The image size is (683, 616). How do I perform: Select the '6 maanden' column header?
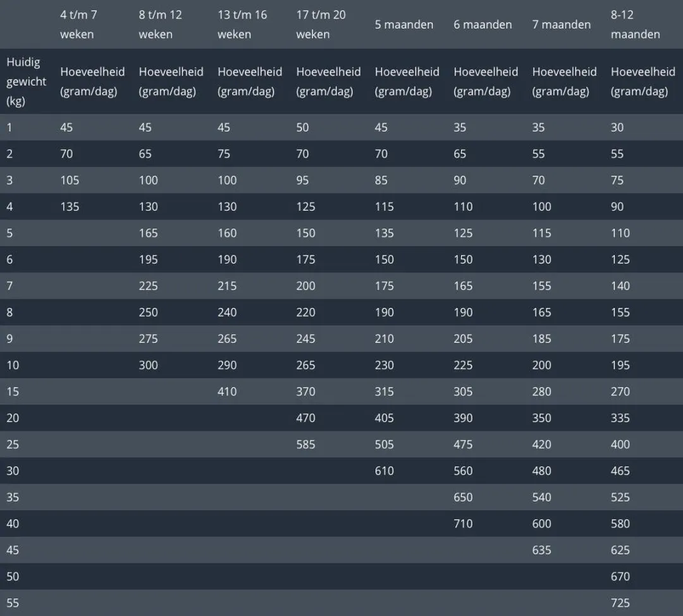(x=483, y=25)
